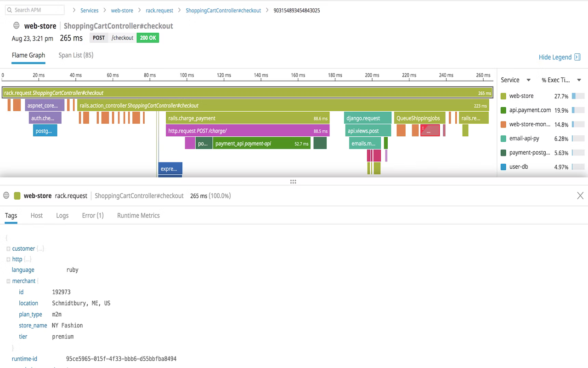The height and width of the screenshot is (368, 588).
Task: Click the green service swatch in details header
Action: pos(17,195)
